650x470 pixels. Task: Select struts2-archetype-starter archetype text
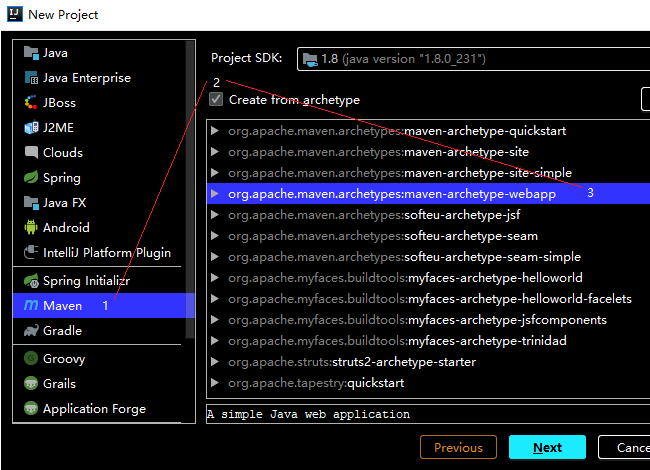[352, 362]
